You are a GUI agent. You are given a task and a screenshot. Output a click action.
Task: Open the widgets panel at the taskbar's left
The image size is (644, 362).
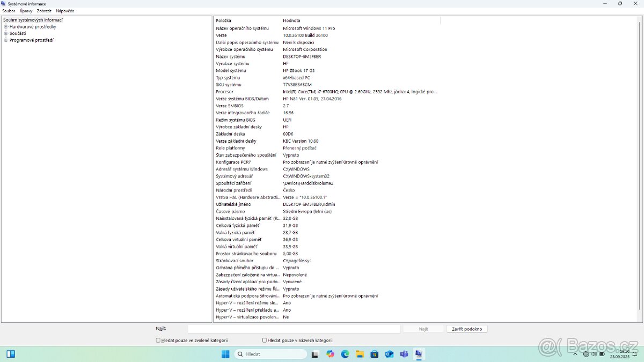[x=11, y=354]
